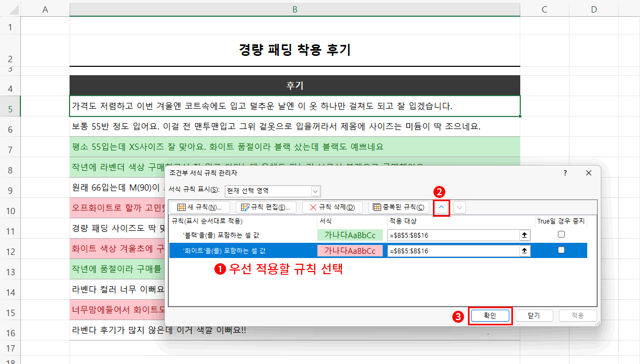Click the pink format preview swatch
640x364 pixels.
tap(350, 251)
